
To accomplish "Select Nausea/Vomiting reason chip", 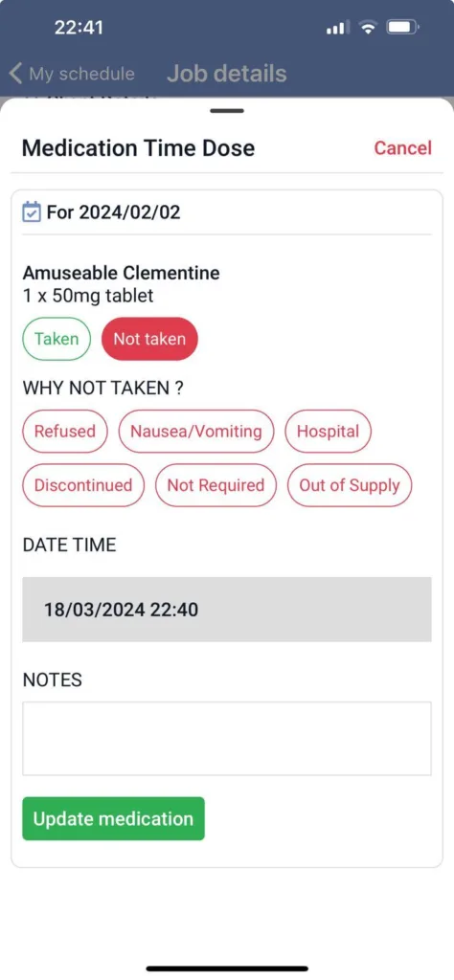I will pos(196,432).
